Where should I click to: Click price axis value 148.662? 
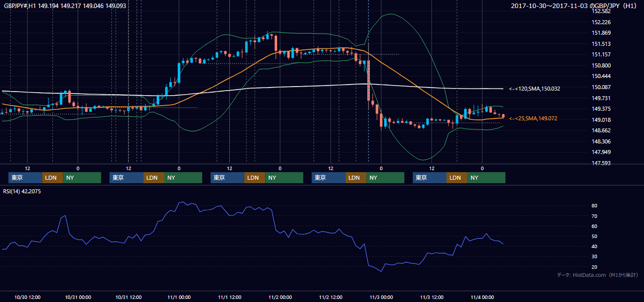[601, 130]
